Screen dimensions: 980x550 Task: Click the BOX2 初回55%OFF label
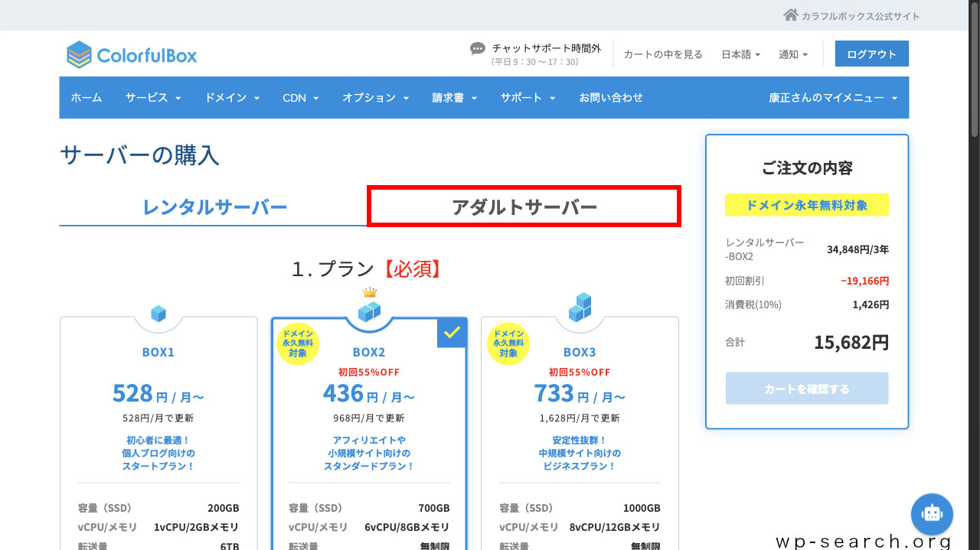pyautogui.click(x=369, y=373)
